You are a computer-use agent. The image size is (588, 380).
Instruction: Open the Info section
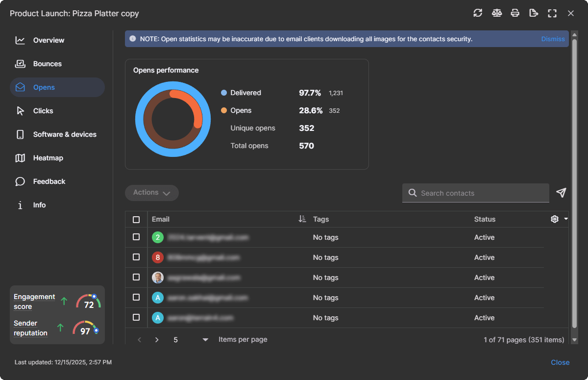(x=39, y=205)
